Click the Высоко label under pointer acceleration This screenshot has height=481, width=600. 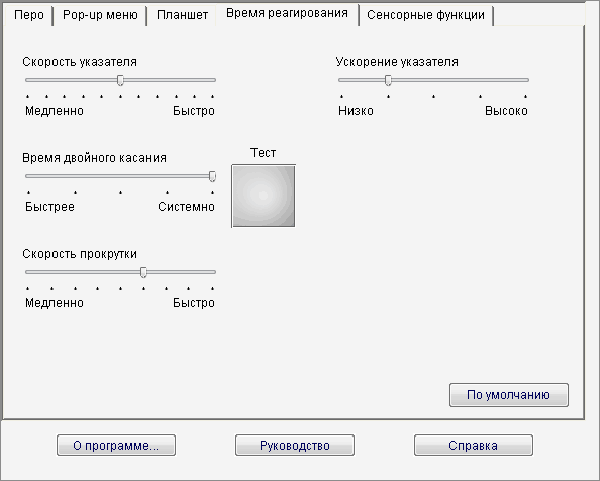(x=506, y=111)
